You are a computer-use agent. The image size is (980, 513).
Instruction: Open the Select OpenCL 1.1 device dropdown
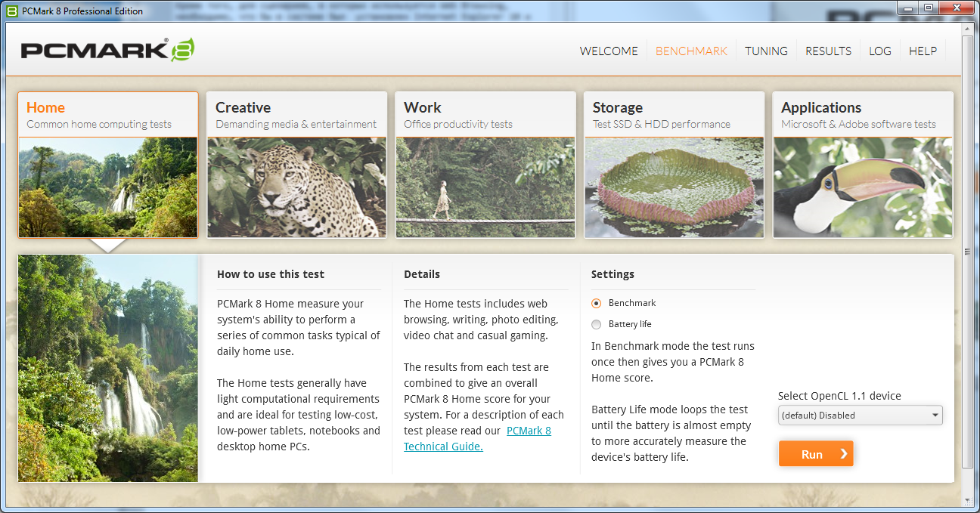tap(861, 415)
